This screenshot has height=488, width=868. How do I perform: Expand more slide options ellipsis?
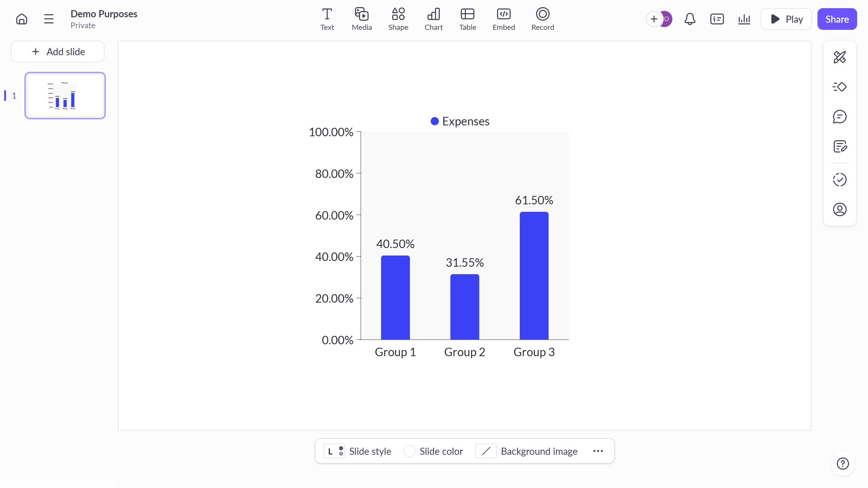point(598,451)
